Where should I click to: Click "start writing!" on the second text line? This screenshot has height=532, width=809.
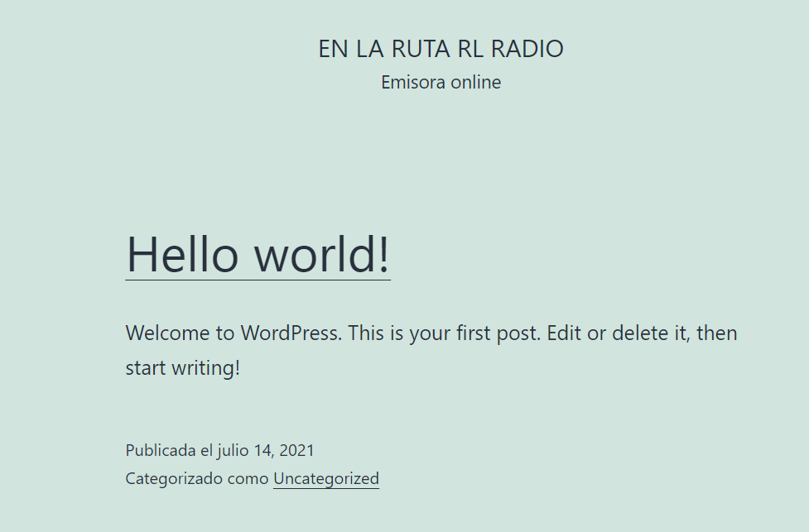point(182,367)
